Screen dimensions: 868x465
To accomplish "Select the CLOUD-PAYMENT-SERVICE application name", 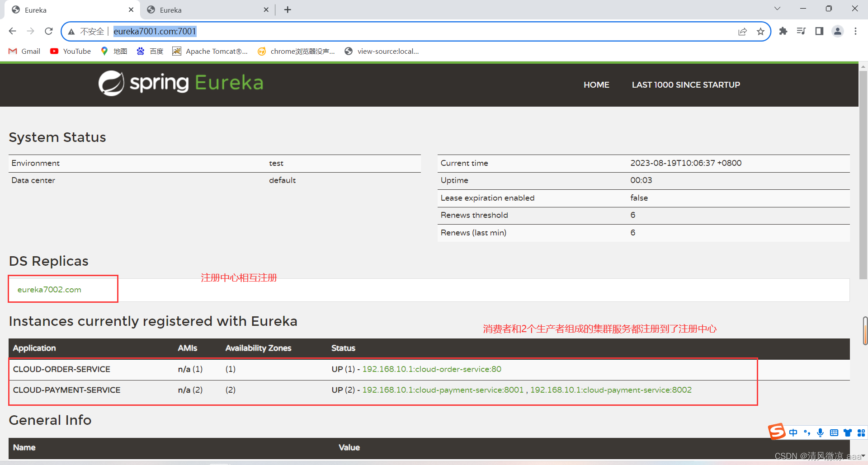I will click(66, 390).
